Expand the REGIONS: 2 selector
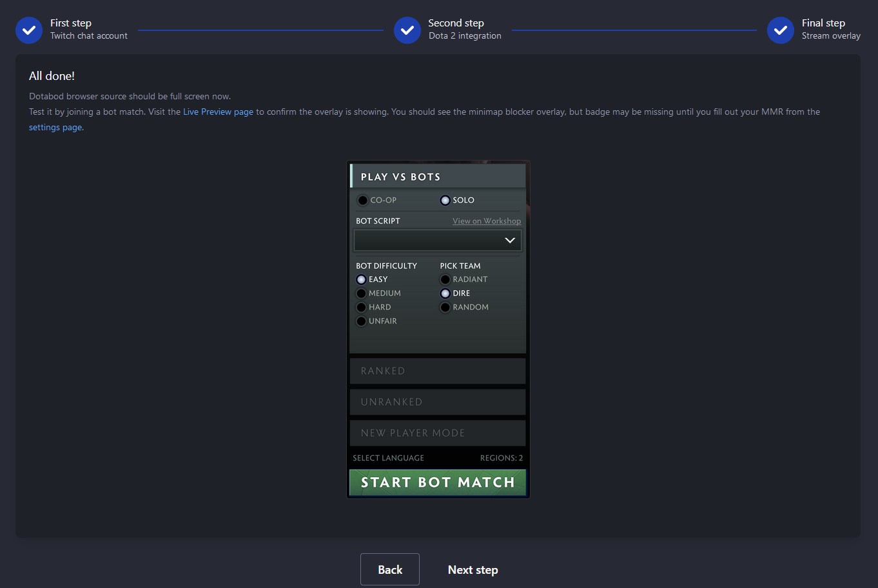This screenshot has width=878, height=588. coord(502,458)
